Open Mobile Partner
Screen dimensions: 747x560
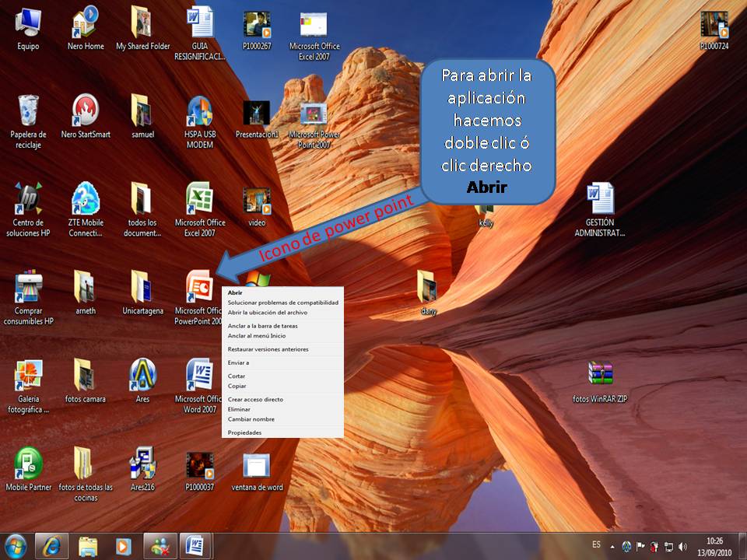(29, 463)
